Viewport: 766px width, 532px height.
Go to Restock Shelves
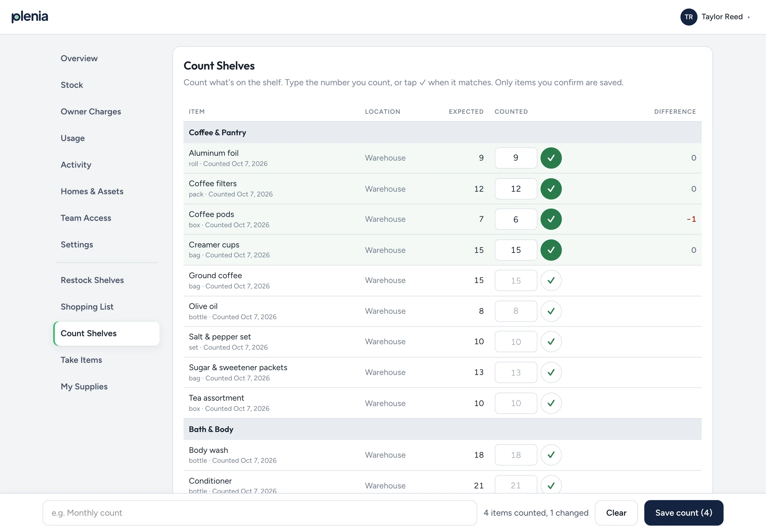coord(92,280)
